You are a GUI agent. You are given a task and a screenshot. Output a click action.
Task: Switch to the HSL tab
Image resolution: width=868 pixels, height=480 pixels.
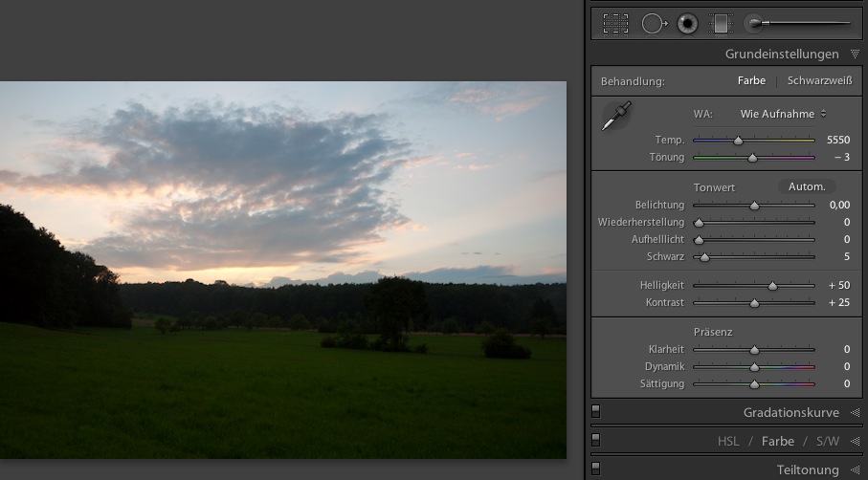(728, 441)
